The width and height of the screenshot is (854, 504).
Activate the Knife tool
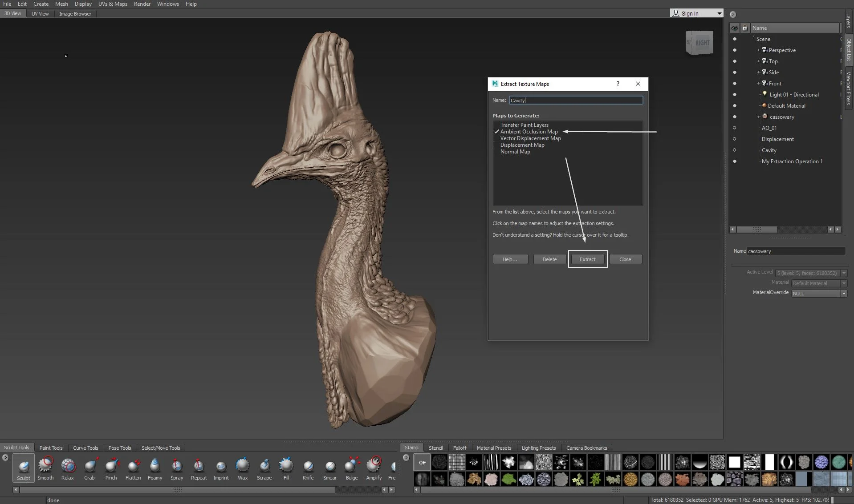click(308, 467)
